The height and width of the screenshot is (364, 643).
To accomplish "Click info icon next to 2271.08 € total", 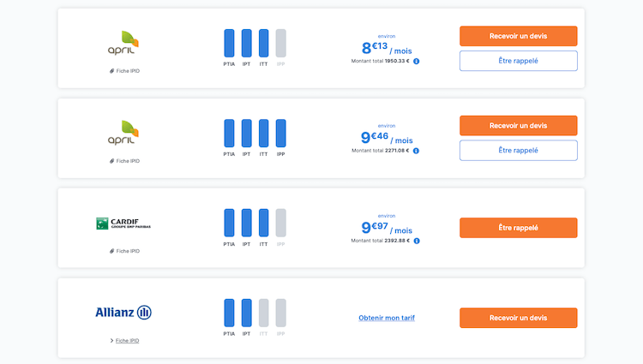I will [416, 151].
